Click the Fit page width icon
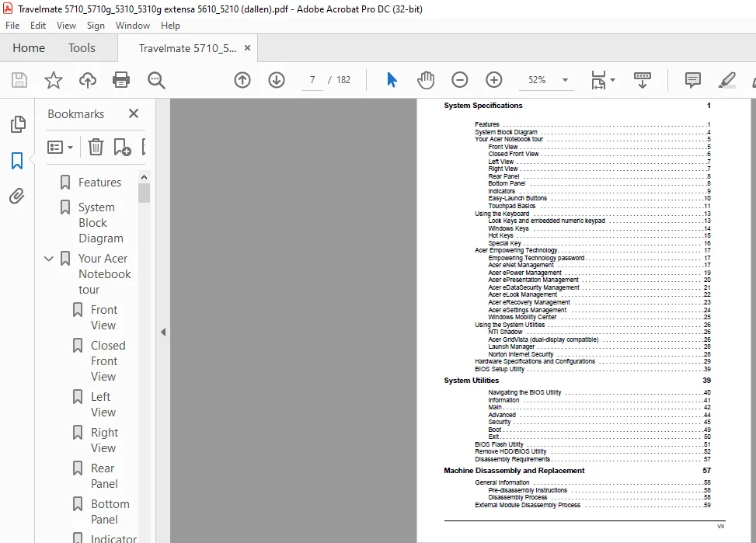The height and width of the screenshot is (543, 756). pyautogui.click(x=598, y=80)
